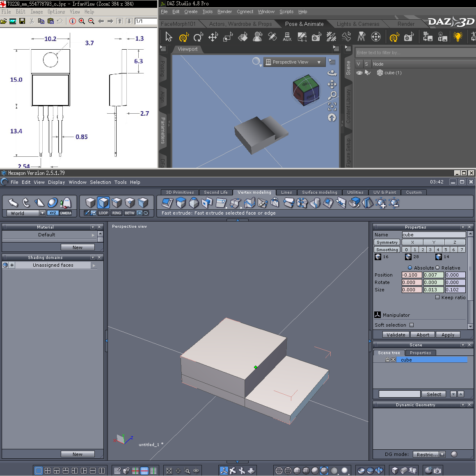Click the Zoom in icon in IrfanView toolbar

(x=82, y=21)
